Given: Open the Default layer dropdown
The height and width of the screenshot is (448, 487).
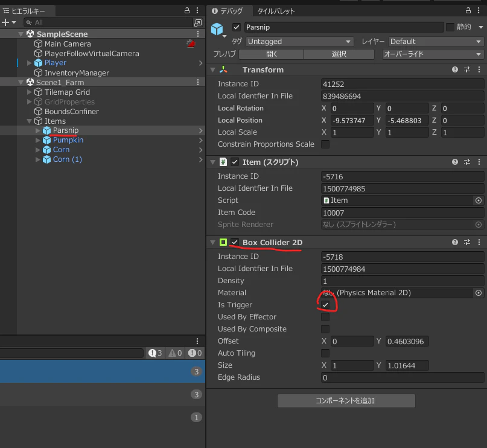Looking at the screenshot, I should click(x=436, y=41).
